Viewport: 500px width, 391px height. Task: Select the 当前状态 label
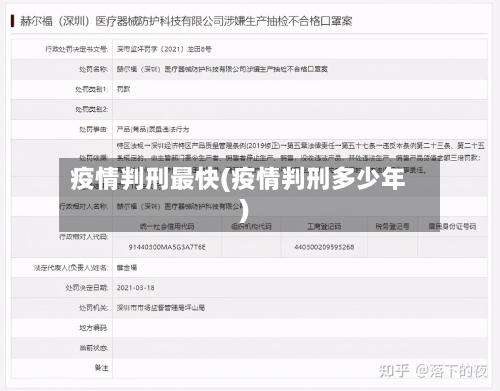click(93, 348)
